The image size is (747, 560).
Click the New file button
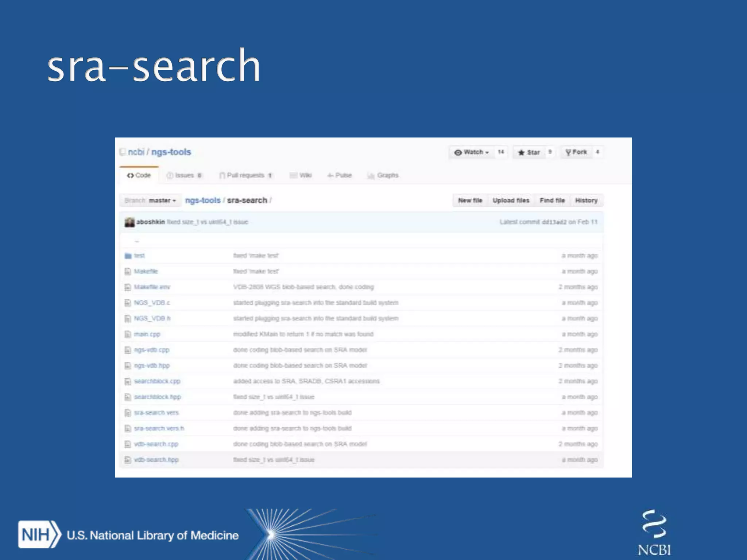pyautogui.click(x=470, y=201)
